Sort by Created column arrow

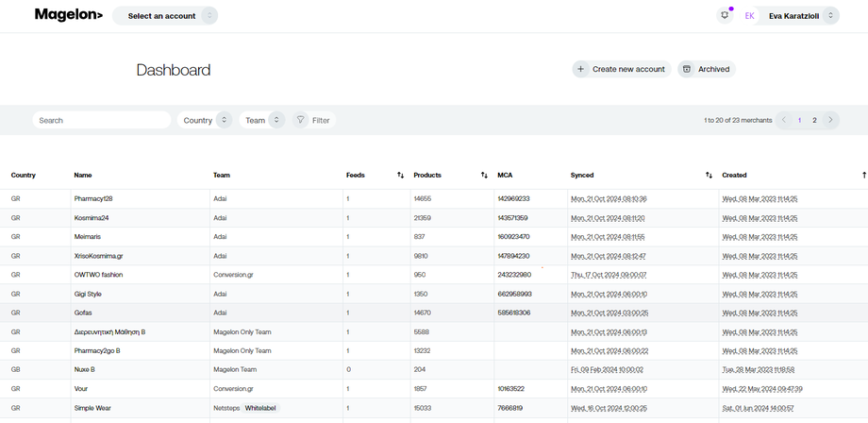[863, 175]
